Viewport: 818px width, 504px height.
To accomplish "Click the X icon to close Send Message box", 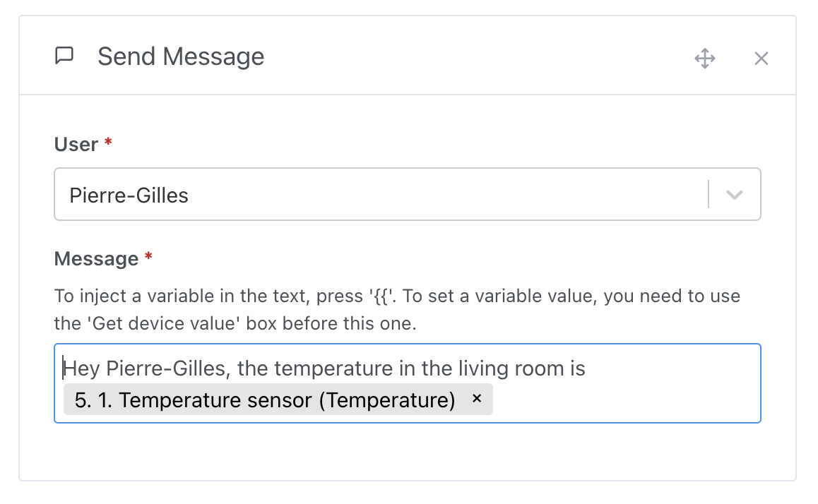I will 761,59.
